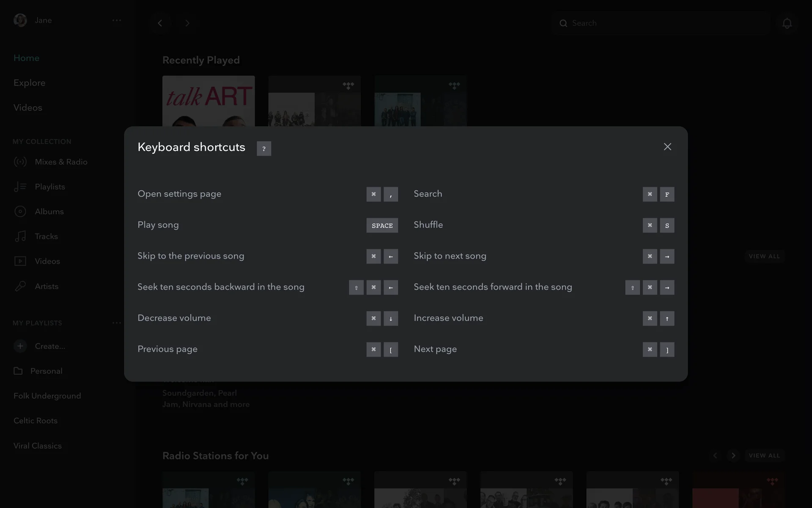Open Videos under My Collection
This screenshot has height=508, width=812.
[47, 261]
